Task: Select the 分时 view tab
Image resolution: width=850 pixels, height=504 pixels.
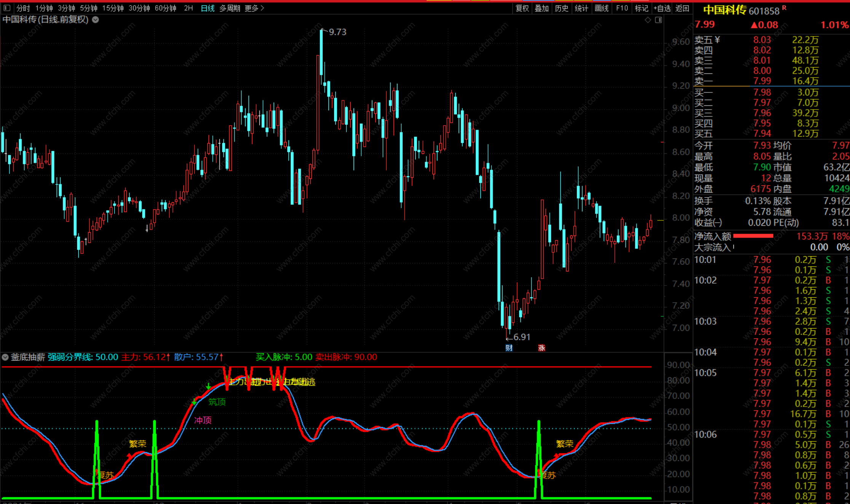Action: (x=23, y=8)
